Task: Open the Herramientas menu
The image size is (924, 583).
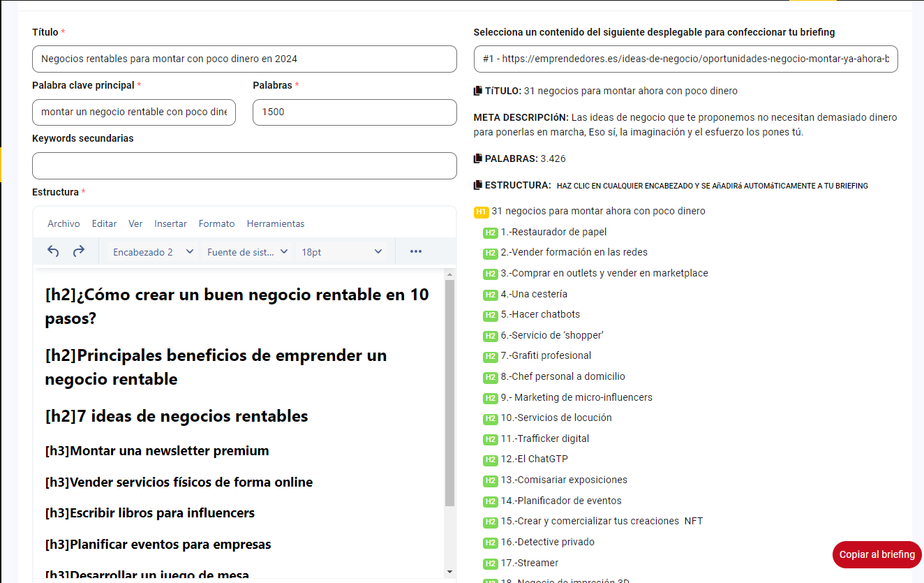Action: 276,223
